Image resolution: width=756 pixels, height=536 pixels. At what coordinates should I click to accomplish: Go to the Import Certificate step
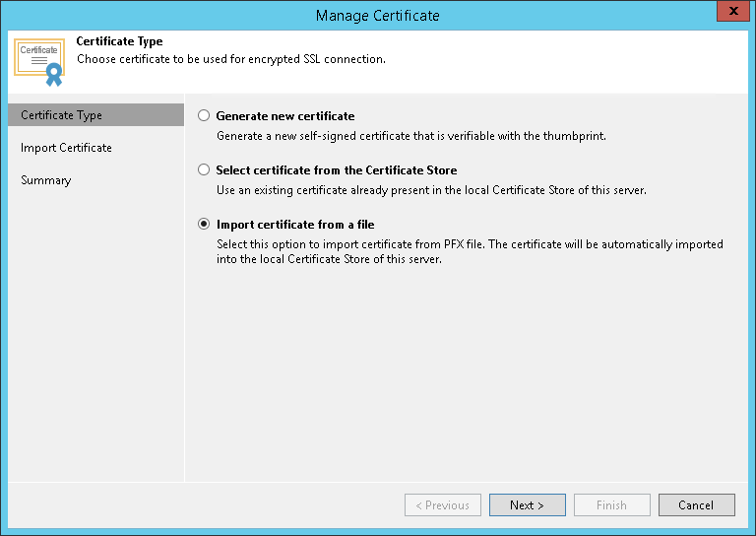(x=66, y=148)
